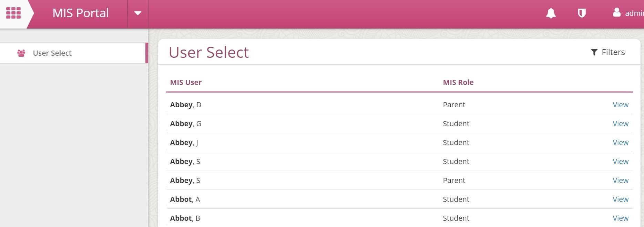Click the MIS Portal title

pos(81,13)
